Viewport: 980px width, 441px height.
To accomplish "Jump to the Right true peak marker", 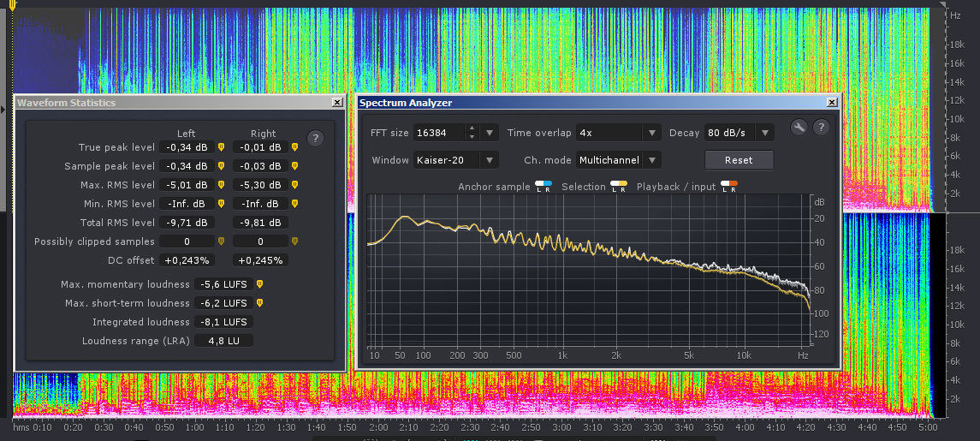I will pyautogui.click(x=295, y=147).
